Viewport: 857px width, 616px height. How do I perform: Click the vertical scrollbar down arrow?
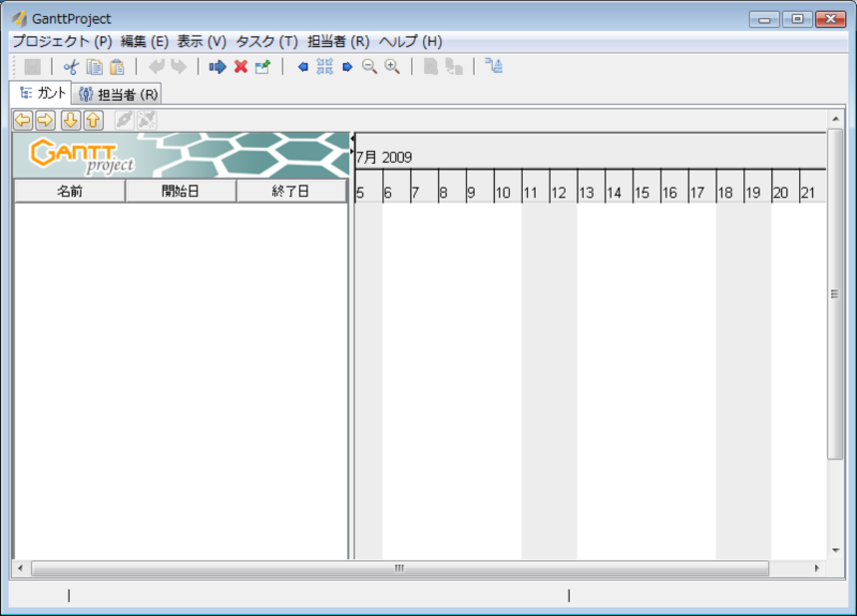[x=835, y=550]
